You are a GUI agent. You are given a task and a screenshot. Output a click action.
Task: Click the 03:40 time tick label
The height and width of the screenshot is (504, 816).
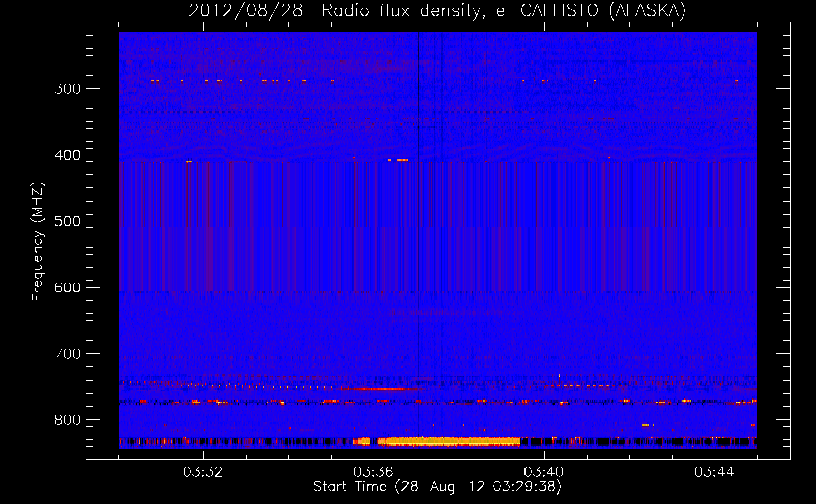pyautogui.click(x=544, y=472)
